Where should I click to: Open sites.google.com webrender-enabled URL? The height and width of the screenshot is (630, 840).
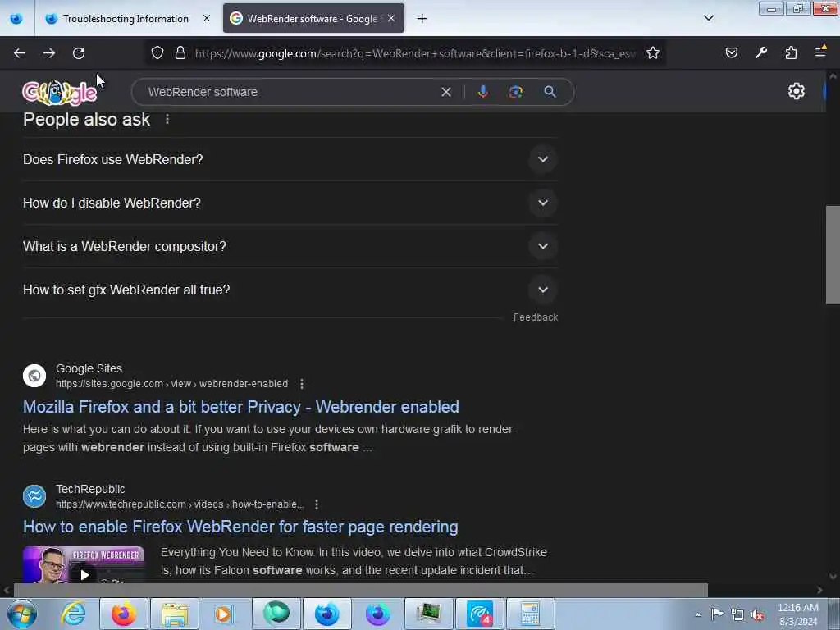(171, 384)
